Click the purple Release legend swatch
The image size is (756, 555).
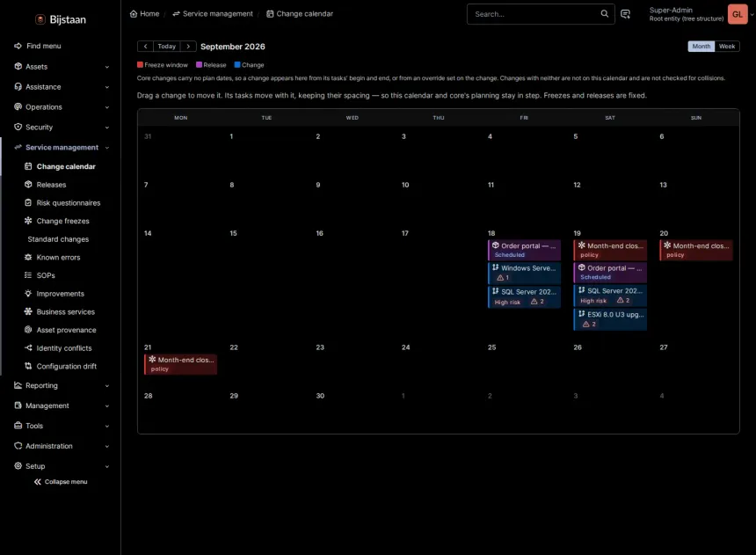199,65
